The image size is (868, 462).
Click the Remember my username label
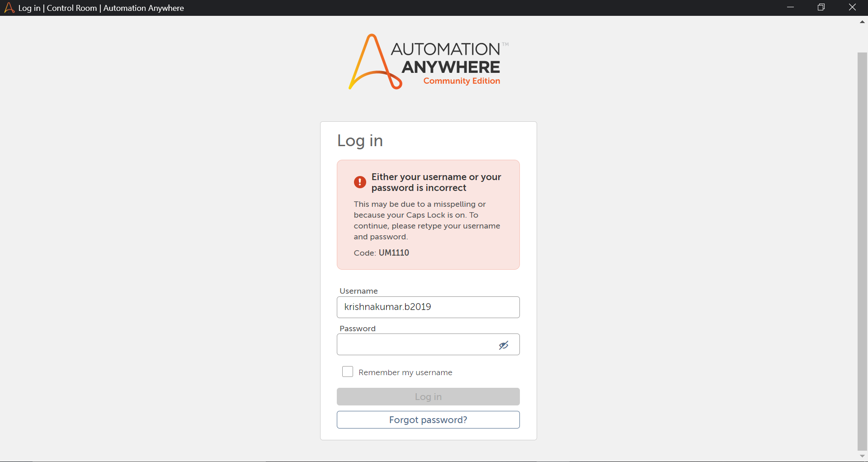(x=406, y=372)
